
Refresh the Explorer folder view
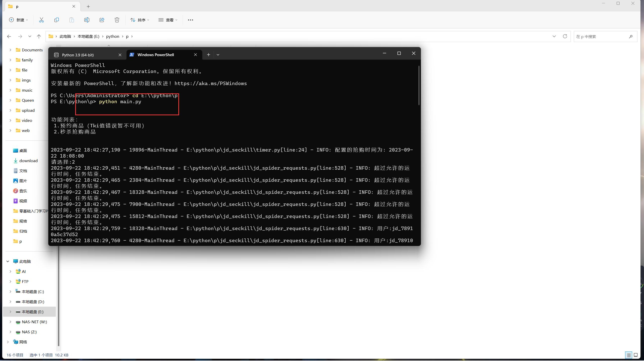point(565,36)
